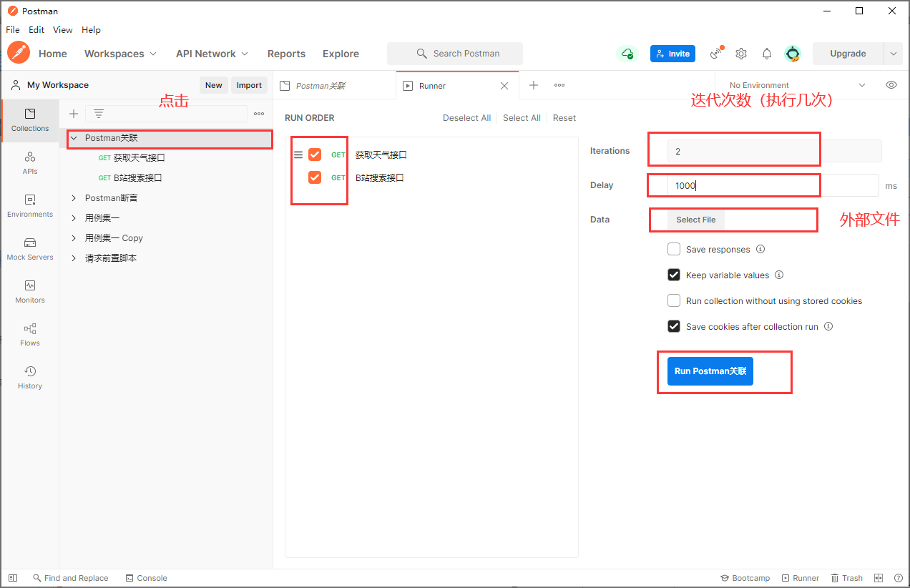Click Select All link
The height and width of the screenshot is (588, 910).
coord(522,118)
